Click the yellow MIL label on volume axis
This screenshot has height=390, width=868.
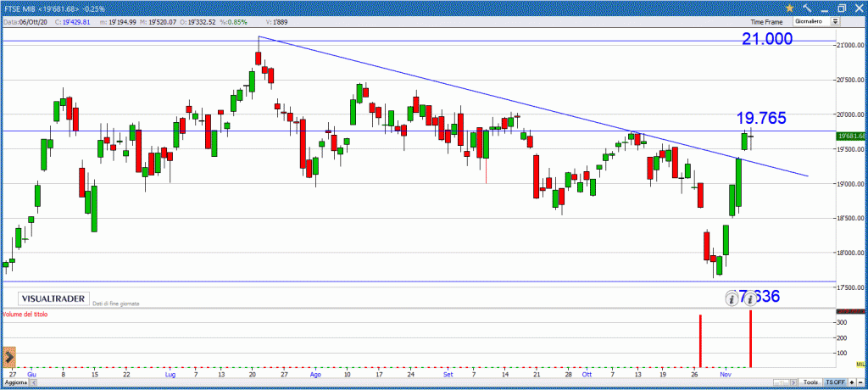point(860,364)
